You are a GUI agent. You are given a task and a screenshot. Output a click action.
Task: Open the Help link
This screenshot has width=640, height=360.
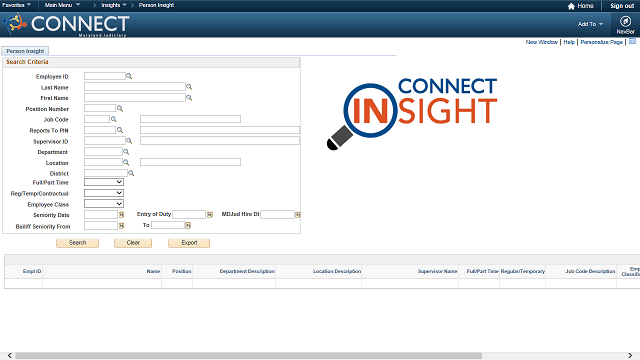pos(569,42)
